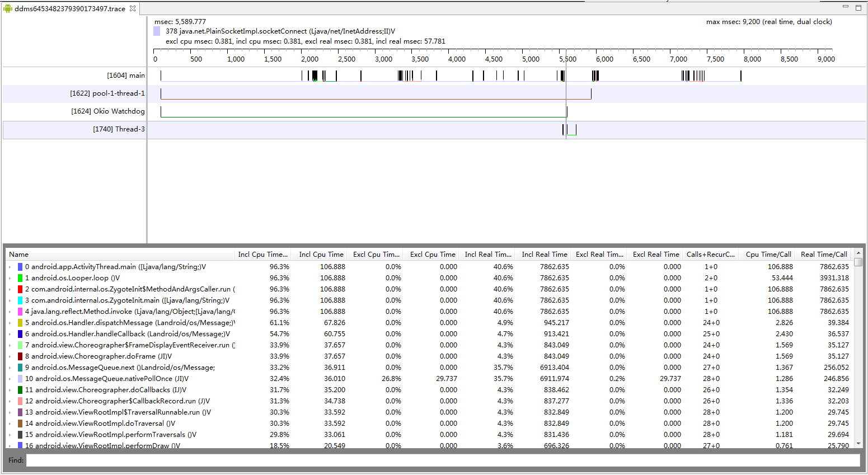Click the max msec 9,200 label

[x=769, y=22]
